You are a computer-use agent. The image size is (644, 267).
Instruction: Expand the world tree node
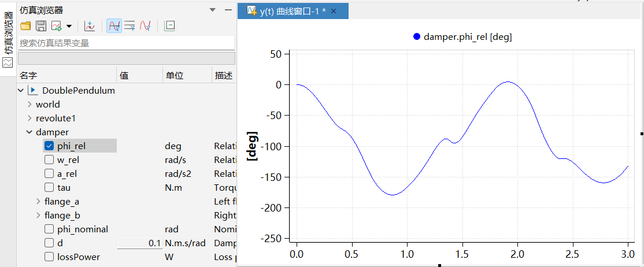tap(29, 105)
